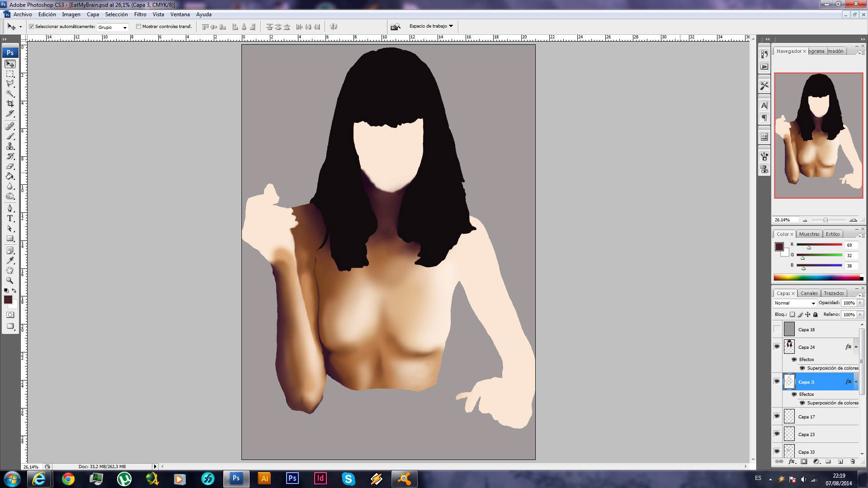Uncheck Seleccionar automáticamente checkbox

32,27
